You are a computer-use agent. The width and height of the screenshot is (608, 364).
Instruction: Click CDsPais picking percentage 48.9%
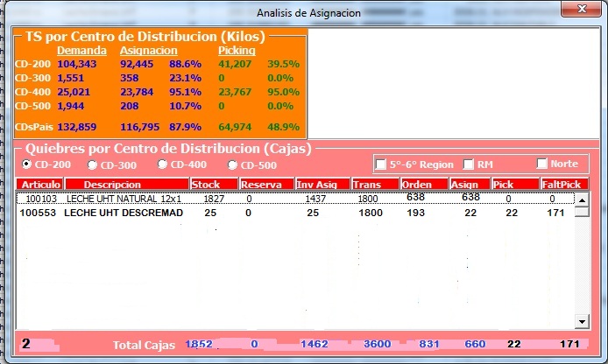point(283,127)
